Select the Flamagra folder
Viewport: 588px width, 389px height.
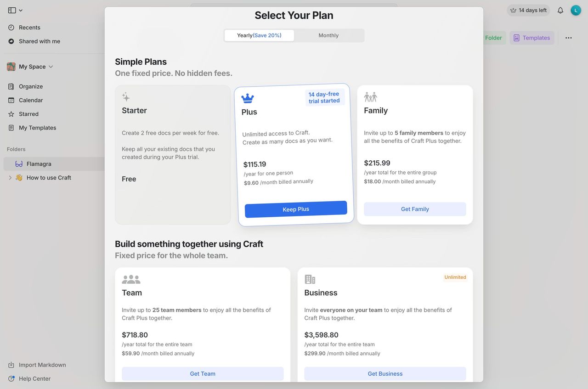39,164
